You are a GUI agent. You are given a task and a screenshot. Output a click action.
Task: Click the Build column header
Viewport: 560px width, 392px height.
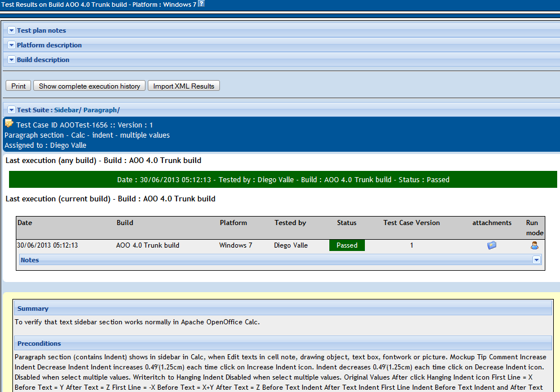coord(125,223)
